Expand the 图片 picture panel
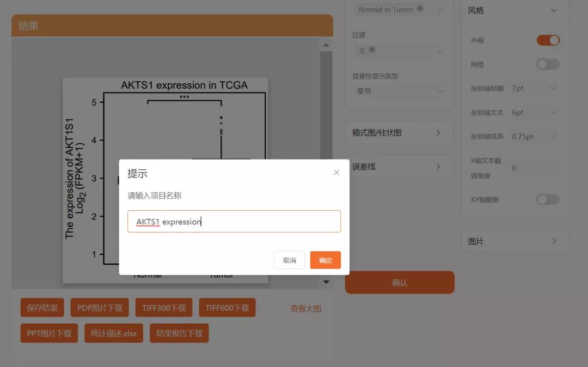The image size is (588, 367). click(514, 241)
